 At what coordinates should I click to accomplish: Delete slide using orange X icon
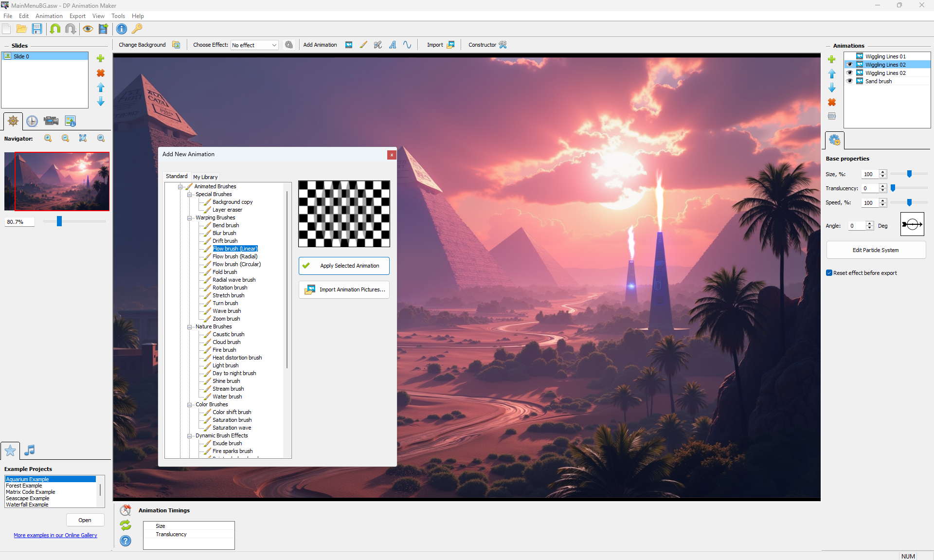pos(101,73)
